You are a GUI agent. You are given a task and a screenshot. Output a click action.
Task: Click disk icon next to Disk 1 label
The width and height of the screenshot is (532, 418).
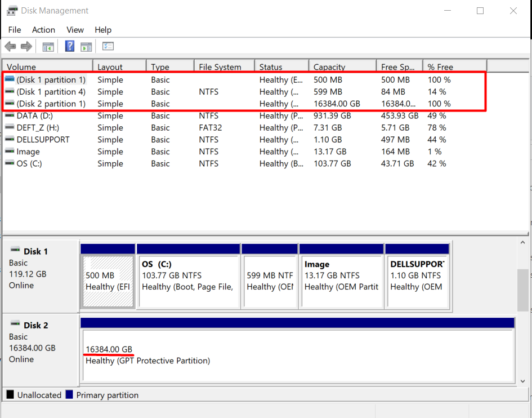coord(15,250)
